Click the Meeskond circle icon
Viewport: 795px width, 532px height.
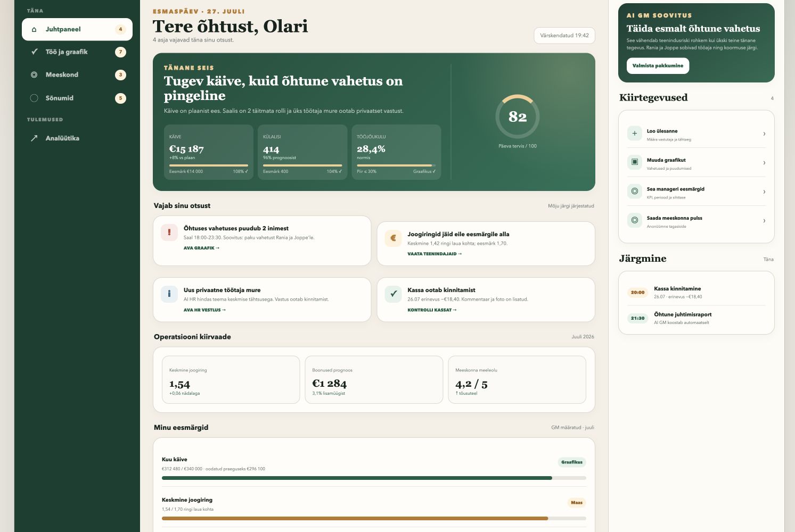(x=34, y=75)
